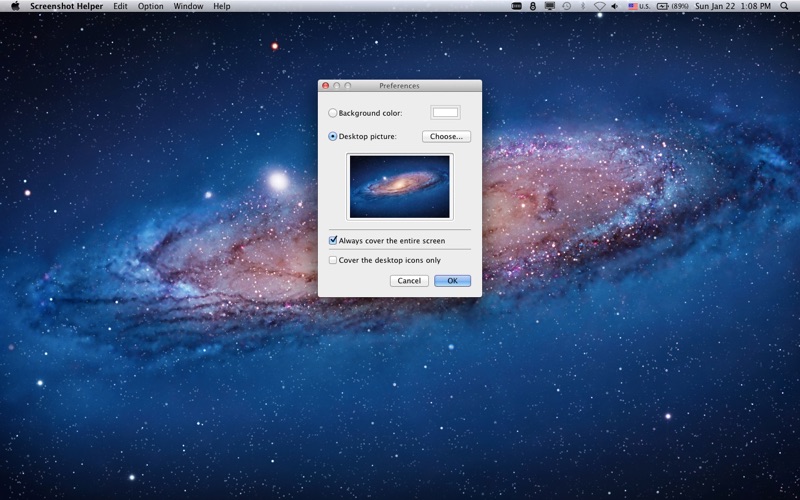Open the date and time menu
The height and width of the screenshot is (500, 800).
(x=733, y=6)
